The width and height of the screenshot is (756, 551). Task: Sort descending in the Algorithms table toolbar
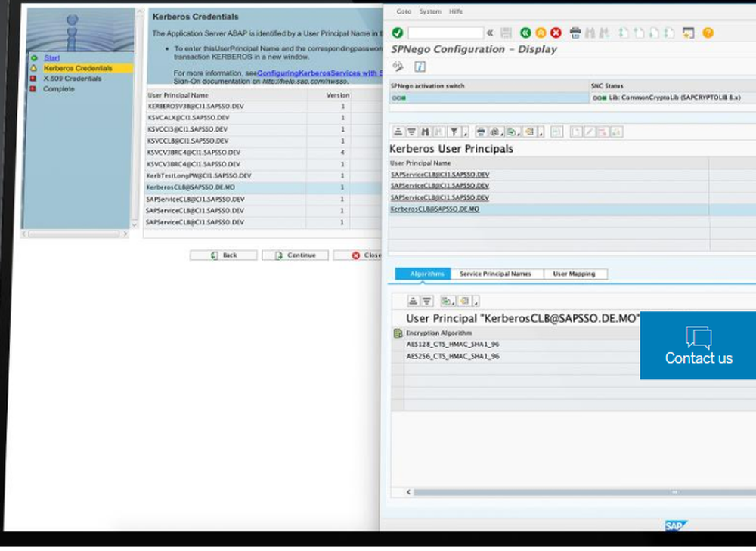426,301
